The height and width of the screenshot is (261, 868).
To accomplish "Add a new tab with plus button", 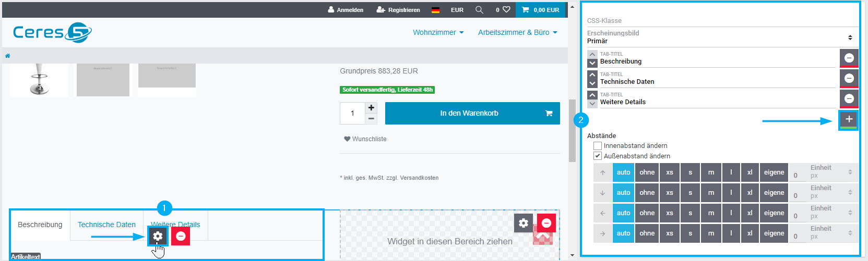I will (x=849, y=119).
